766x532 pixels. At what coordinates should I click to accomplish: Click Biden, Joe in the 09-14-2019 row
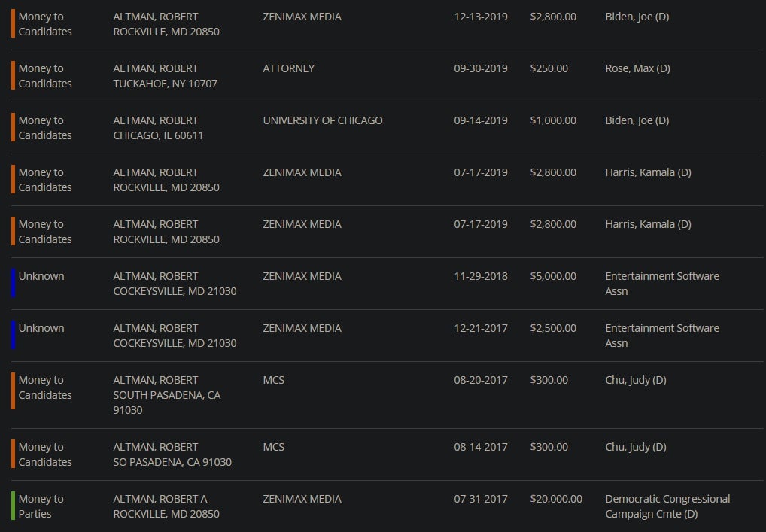pos(637,120)
